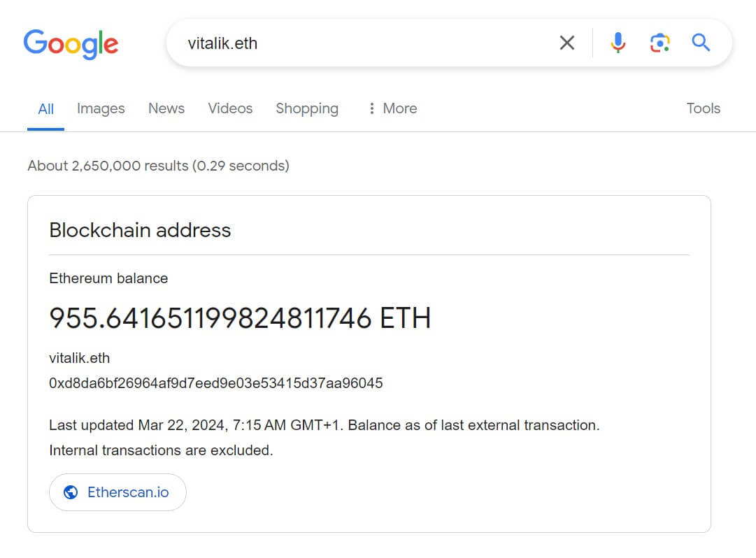
Task: Open the Tools options
Action: pyautogui.click(x=703, y=108)
